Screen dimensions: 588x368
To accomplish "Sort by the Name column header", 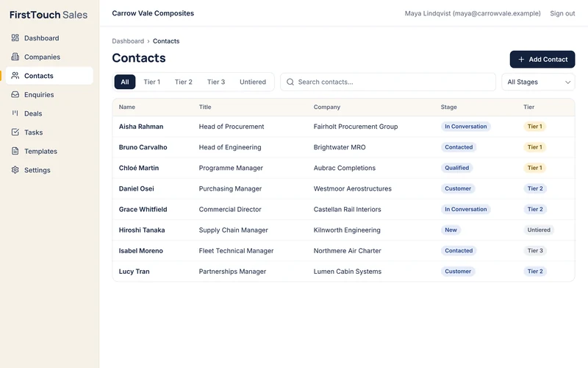I will pyautogui.click(x=126, y=107).
